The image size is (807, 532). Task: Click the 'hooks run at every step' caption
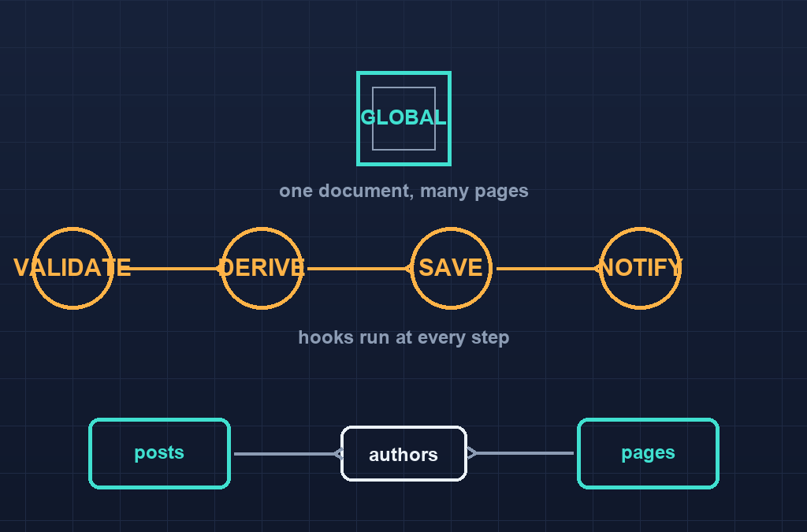pyautogui.click(x=404, y=337)
